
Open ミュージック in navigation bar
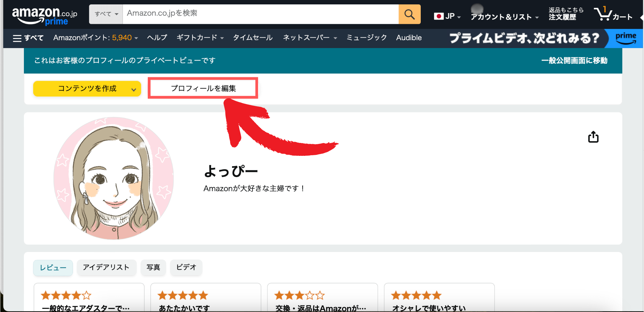366,38
